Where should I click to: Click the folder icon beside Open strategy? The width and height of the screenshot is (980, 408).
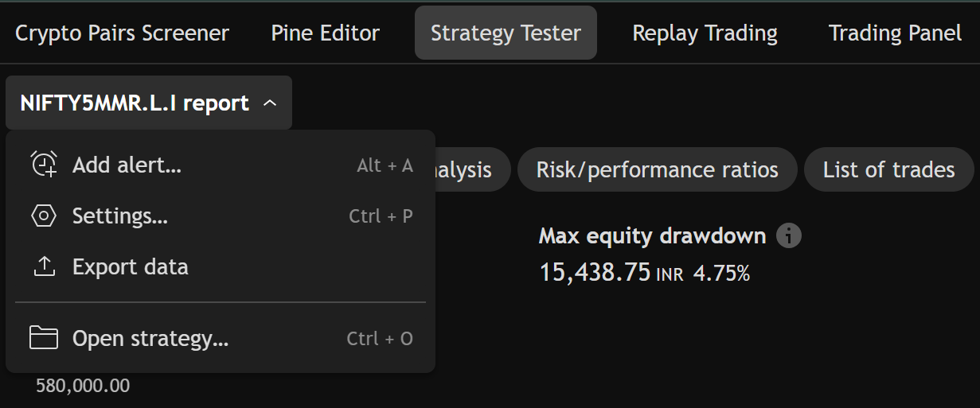(x=44, y=339)
